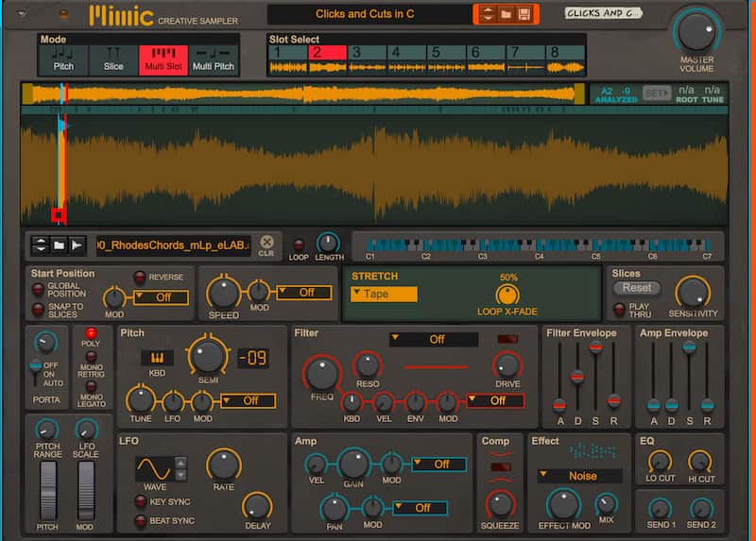Select sample slot 1

coord(288,59)
